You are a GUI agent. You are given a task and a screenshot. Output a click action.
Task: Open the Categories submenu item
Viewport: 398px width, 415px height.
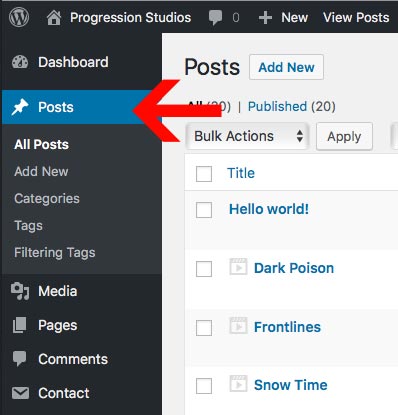(47, 199)
